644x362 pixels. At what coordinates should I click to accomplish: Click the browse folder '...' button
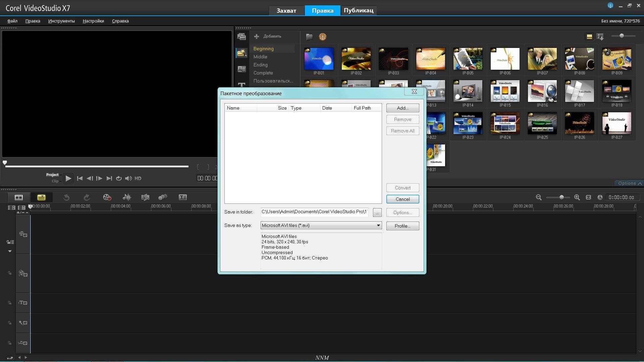377,213
